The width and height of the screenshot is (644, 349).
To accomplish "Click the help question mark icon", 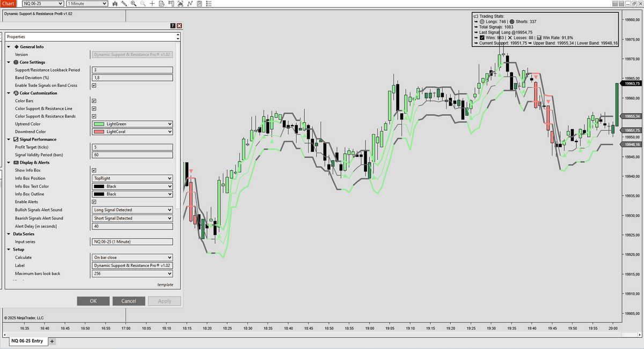I will 173,25.
